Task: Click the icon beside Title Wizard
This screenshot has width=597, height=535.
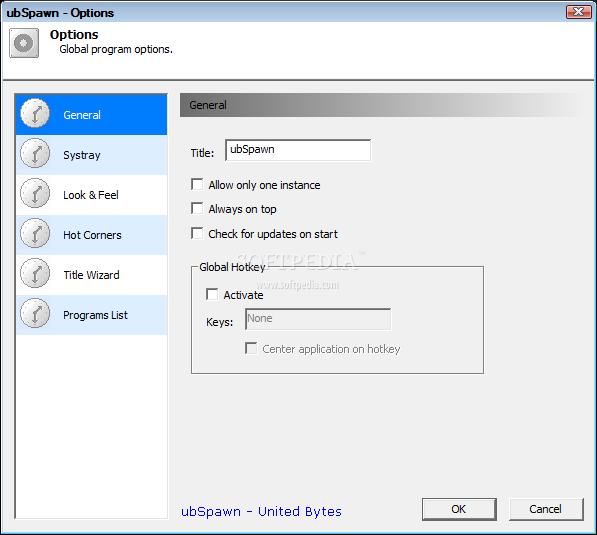Action: tap(35, 273)
